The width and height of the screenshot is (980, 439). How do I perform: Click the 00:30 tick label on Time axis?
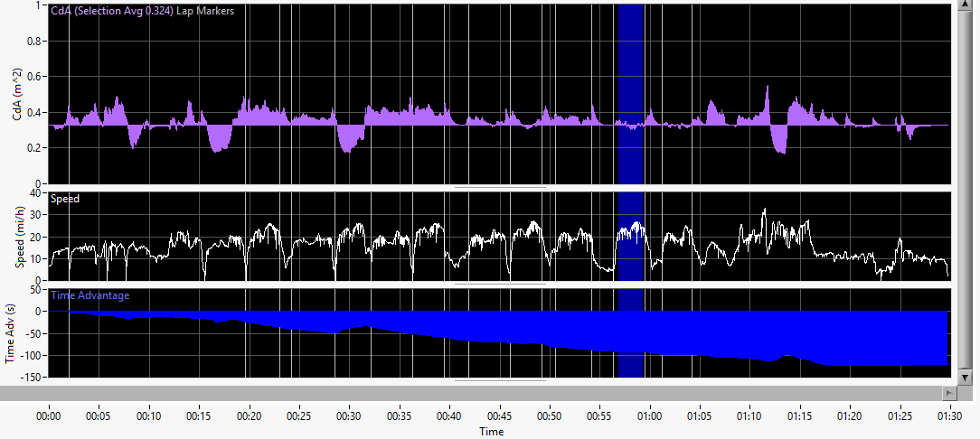click(x=349, y=416)
